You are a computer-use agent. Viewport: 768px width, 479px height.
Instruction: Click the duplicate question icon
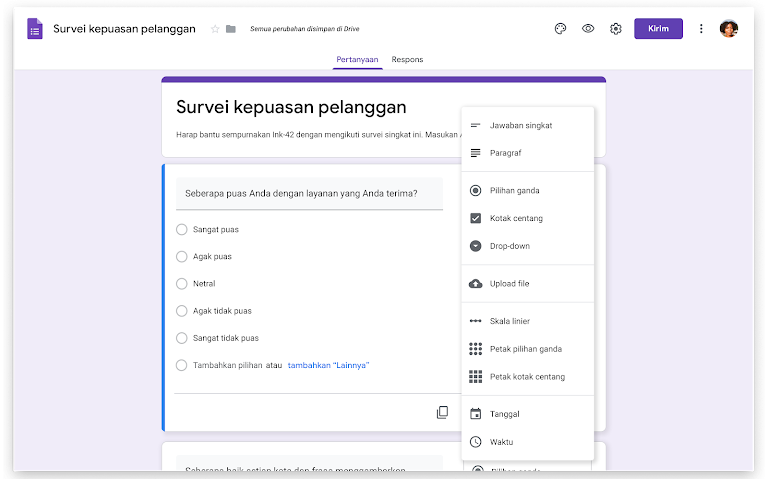[442, 412]
